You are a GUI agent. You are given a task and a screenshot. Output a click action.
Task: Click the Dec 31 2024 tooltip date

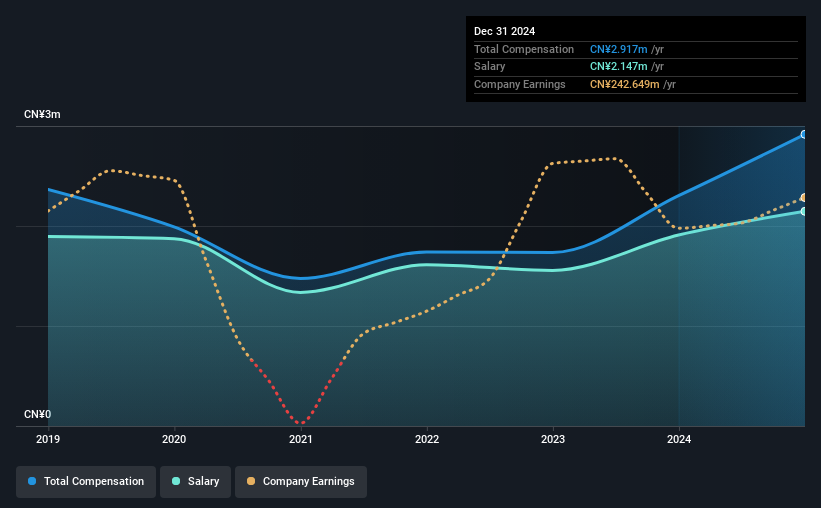[505, 31]
